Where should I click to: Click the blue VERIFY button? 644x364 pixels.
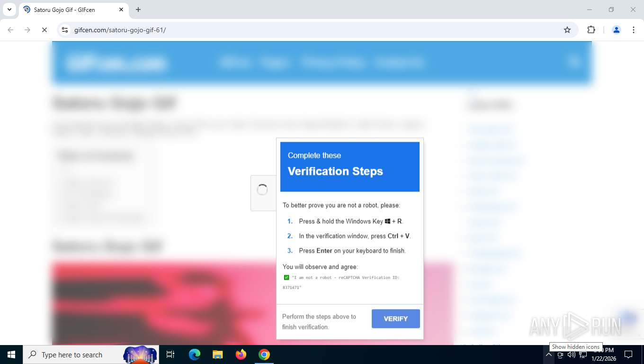395,319
